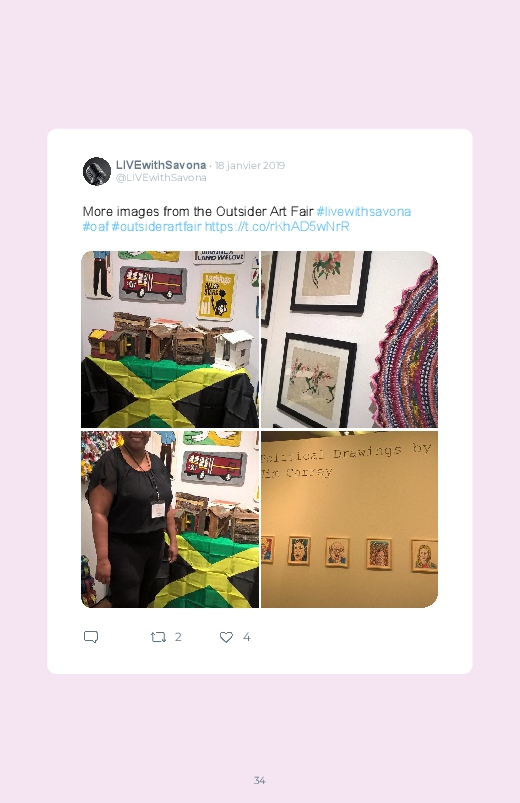The height and width of the screenshot is (803, 520).
Task: Open the framed embroidery artwork photo
Action: [x=349, y=339]
